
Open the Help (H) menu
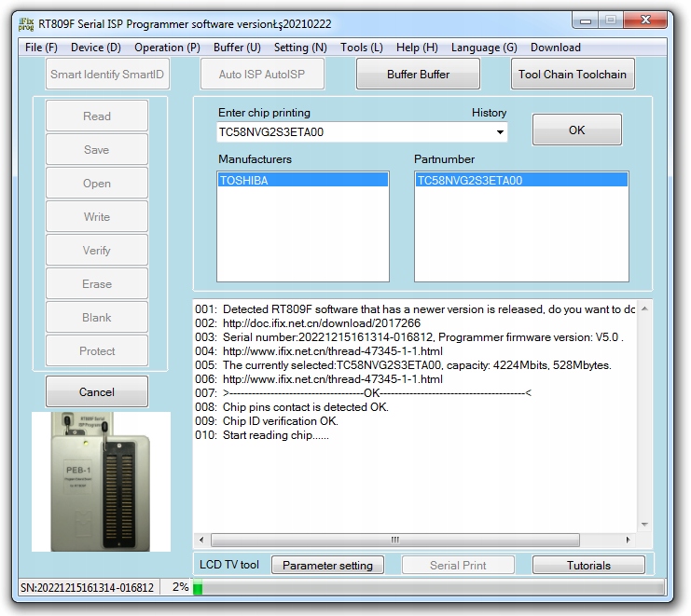coord(417,48)
